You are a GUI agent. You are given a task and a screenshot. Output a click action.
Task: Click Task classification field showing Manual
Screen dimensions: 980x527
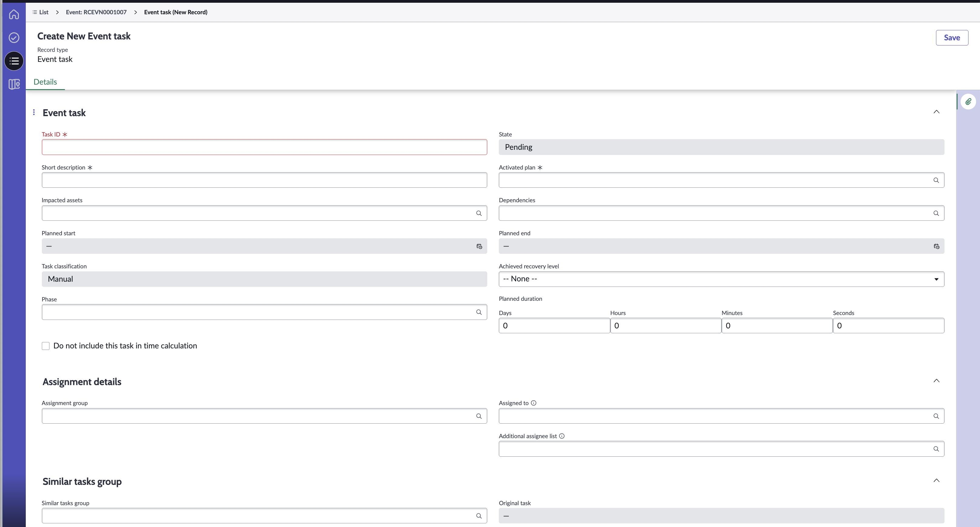264,279
